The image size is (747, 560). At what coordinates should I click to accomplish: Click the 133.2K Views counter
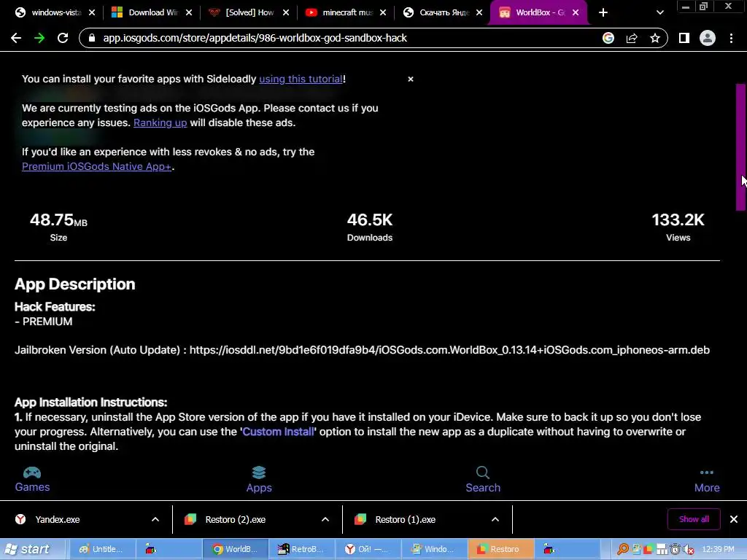[678, 227]
